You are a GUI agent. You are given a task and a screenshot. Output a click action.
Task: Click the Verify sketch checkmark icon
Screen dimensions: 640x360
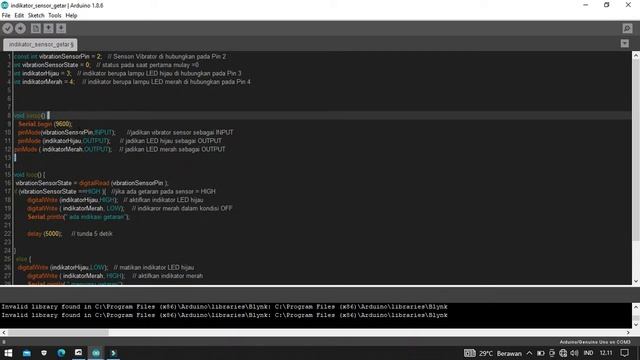[7, 28]
